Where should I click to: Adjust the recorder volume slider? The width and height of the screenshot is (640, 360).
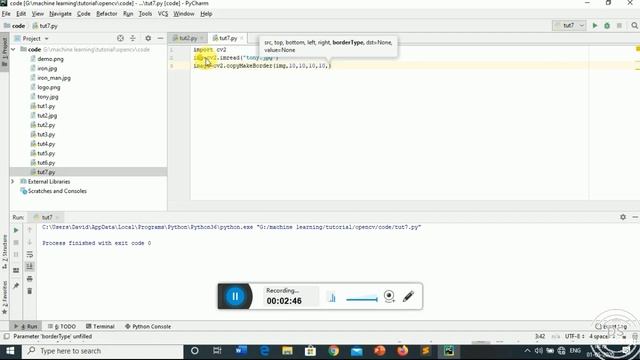362,300
